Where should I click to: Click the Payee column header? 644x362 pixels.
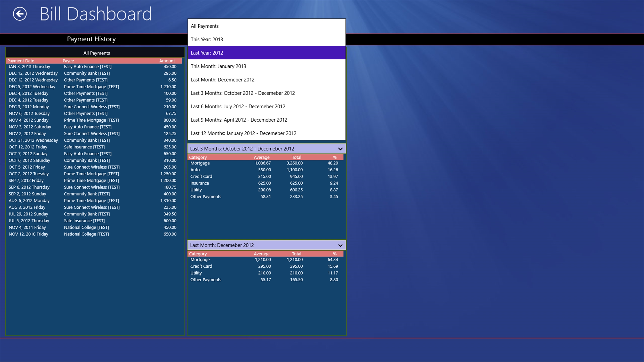pyautogui.click(x=68, y=61)
